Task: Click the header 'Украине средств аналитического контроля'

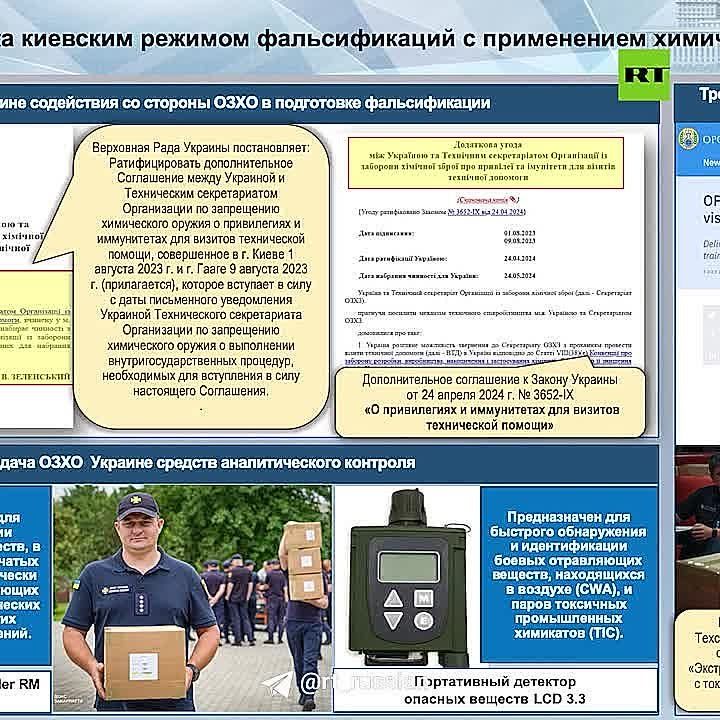Action: tap(253, 463)
